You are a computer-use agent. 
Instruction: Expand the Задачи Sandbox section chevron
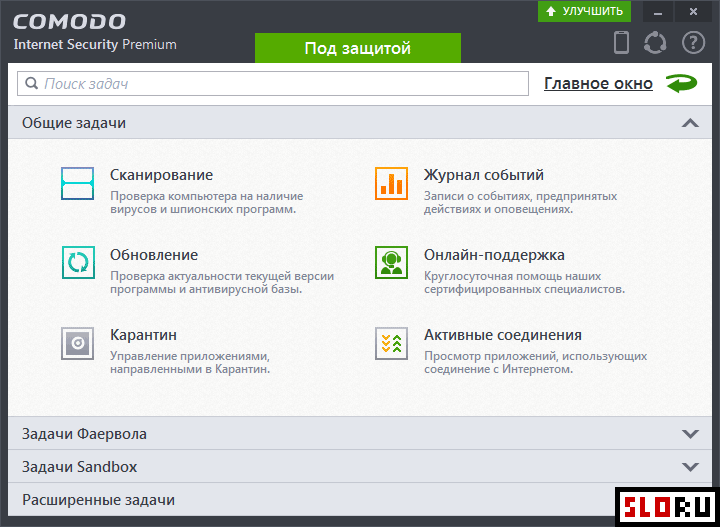[690, 467]
